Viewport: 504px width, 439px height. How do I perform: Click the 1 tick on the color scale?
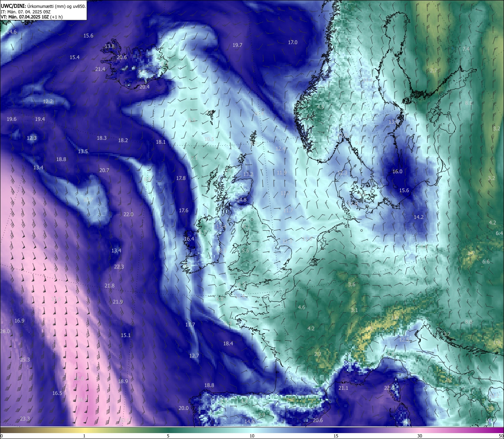(x=84, y=436)
